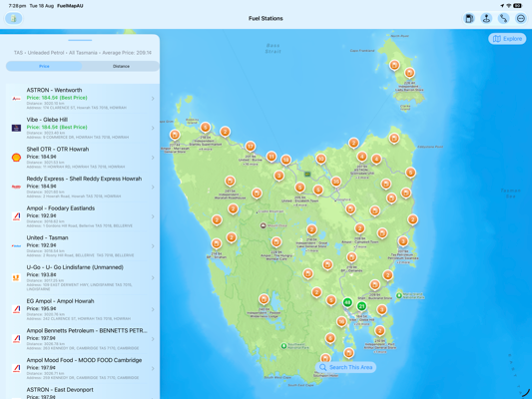
Task: Tap the Vibe logo beside Glebe Hill
Action: (x=16, y=128)
